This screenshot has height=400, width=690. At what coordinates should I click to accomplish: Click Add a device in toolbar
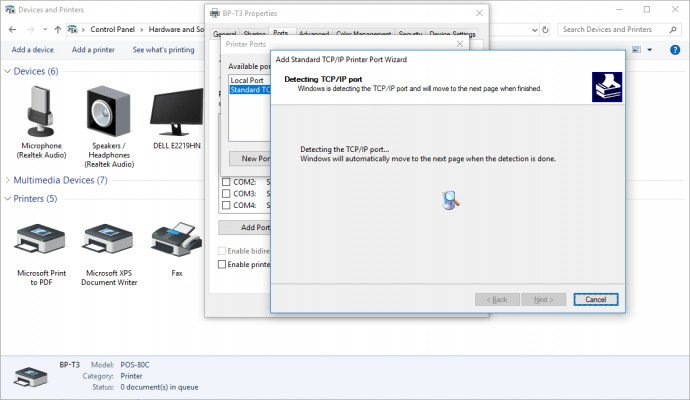(33, 50)
